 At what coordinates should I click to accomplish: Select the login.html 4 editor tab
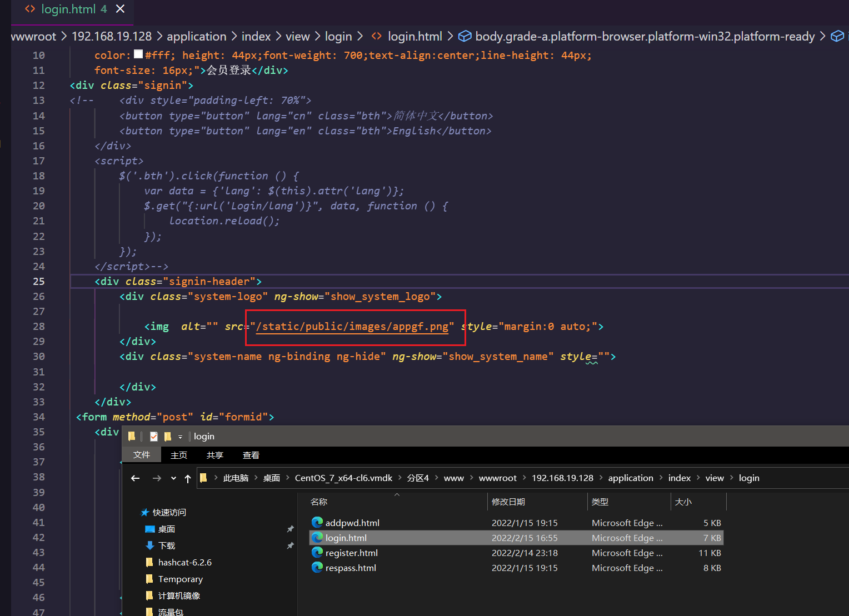(72, 9)
